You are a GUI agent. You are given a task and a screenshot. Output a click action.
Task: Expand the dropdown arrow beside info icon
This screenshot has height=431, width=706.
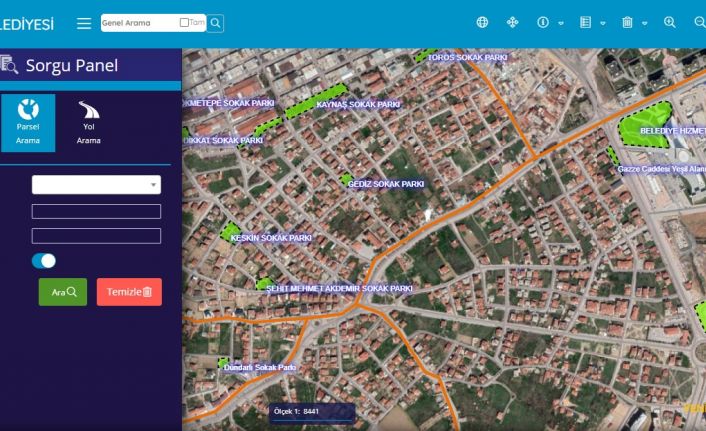pos(561,23)
